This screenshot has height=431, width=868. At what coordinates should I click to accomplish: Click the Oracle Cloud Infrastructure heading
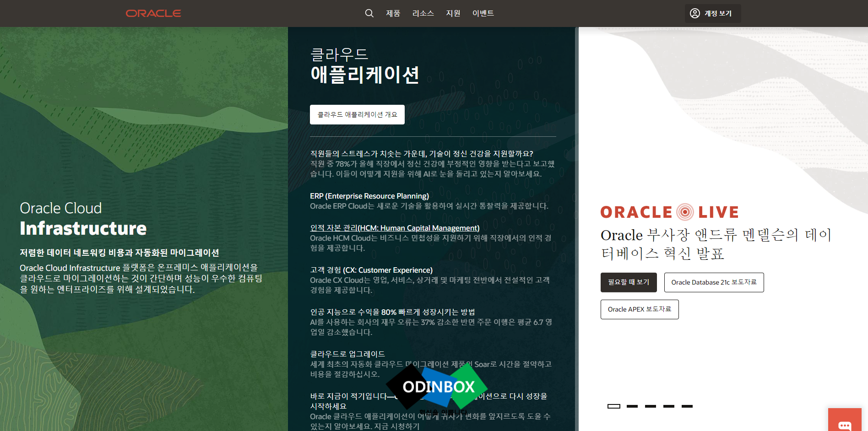click(x=83, y=219)
